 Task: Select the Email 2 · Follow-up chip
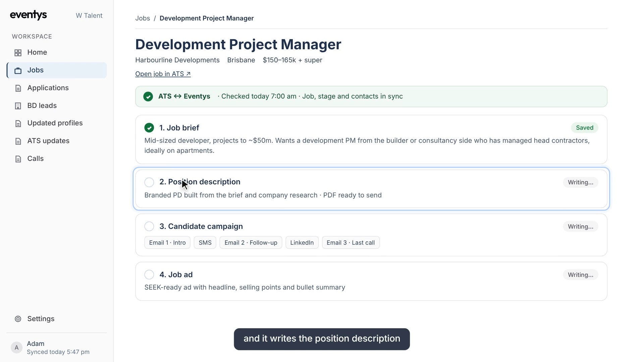tap(251, 243)
